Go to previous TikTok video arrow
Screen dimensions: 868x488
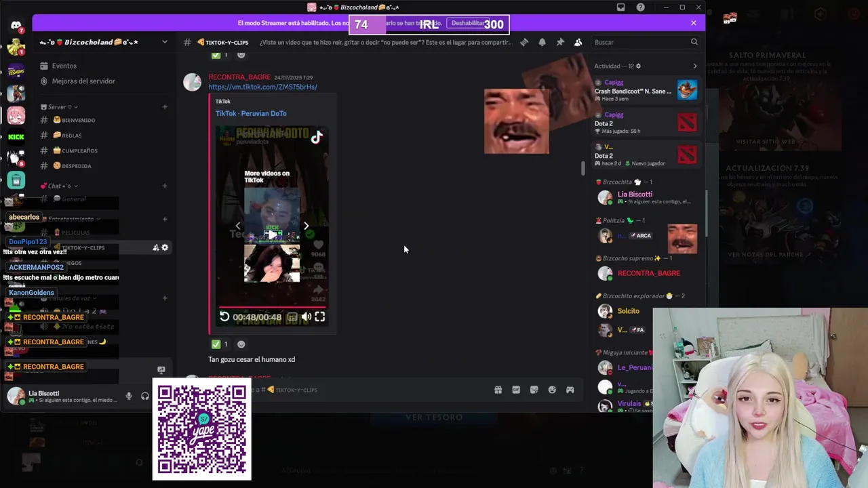[237, 226]
